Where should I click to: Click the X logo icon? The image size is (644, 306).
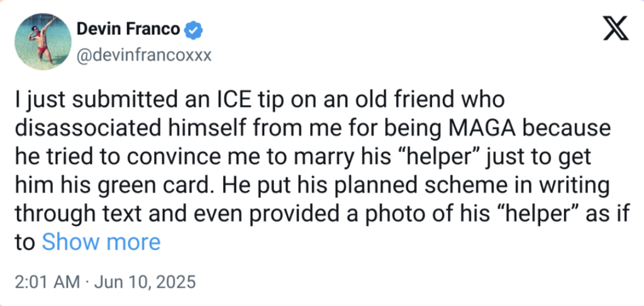coord(616,28)
